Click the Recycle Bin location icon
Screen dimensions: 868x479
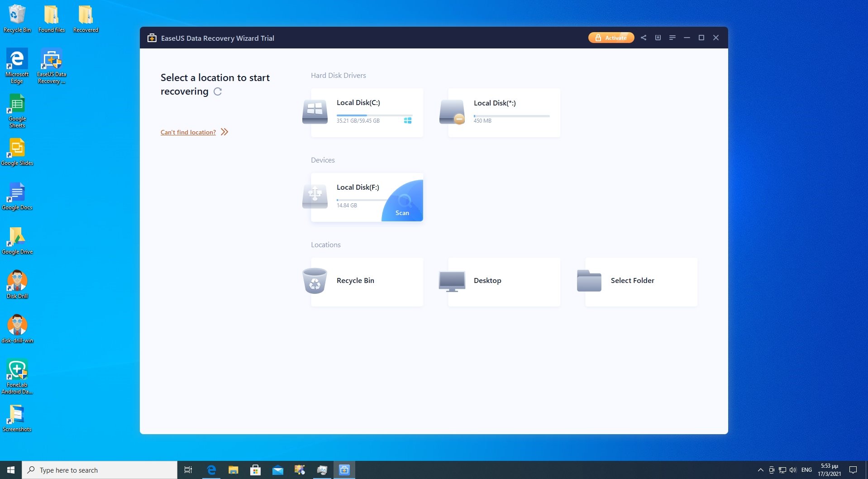coord(315,281)
